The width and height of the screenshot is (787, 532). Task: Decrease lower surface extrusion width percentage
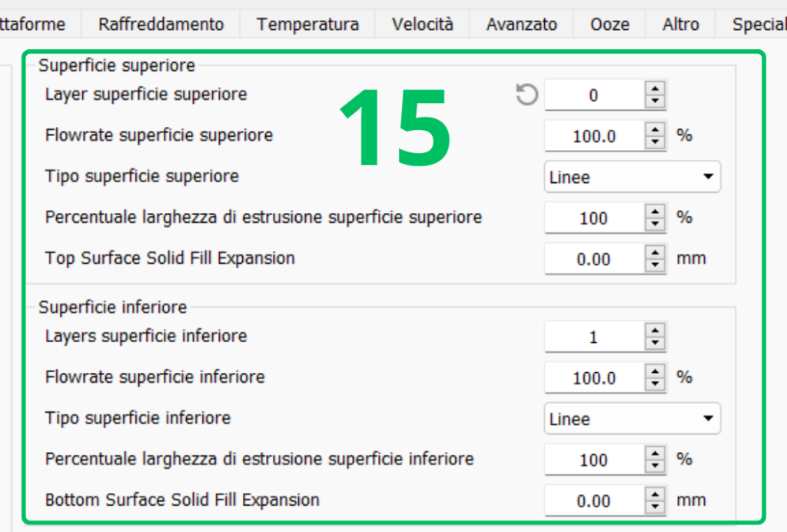[x=655, y=466]
